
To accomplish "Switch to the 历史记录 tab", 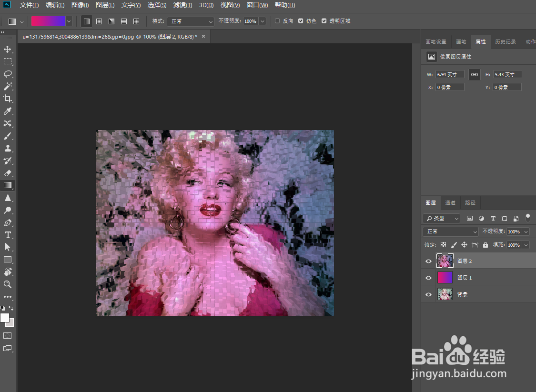I will click(505, 42).
